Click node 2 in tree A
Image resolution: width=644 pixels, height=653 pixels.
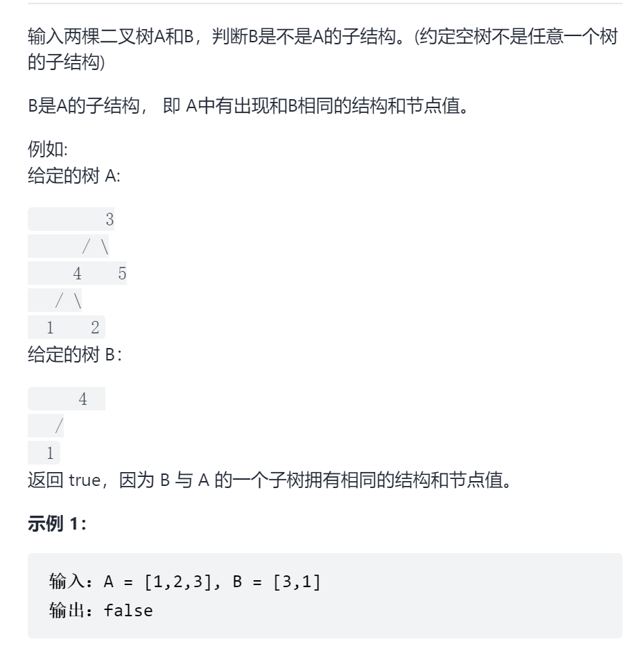click(95, 327)
